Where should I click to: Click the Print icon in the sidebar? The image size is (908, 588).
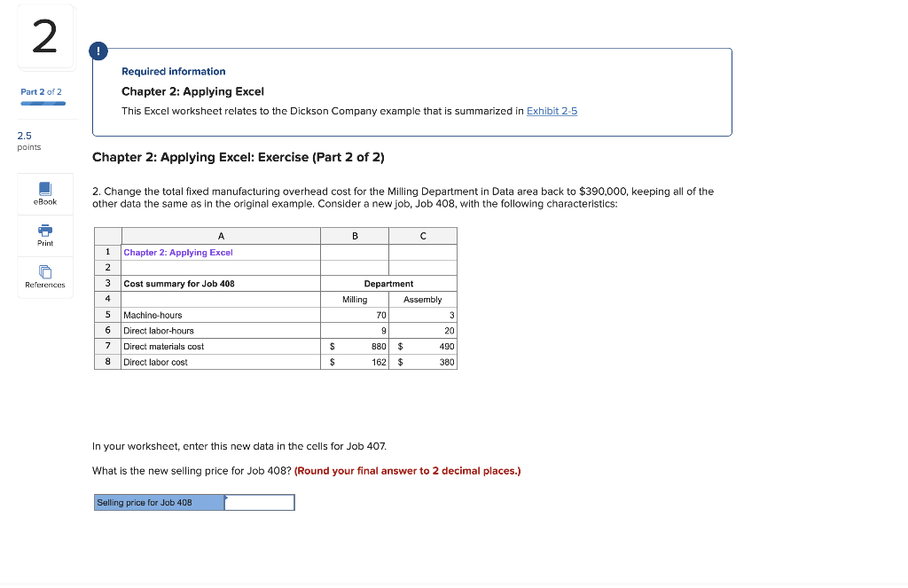click(44, 235)
